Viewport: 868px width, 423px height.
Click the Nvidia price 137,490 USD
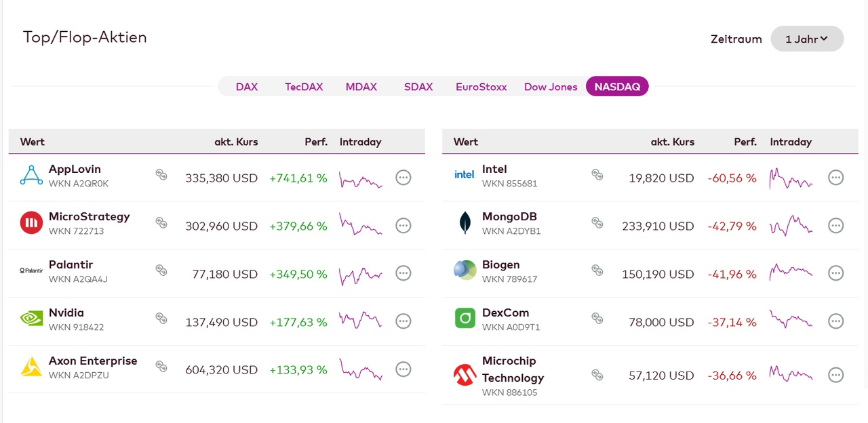[x=222, y=322]
